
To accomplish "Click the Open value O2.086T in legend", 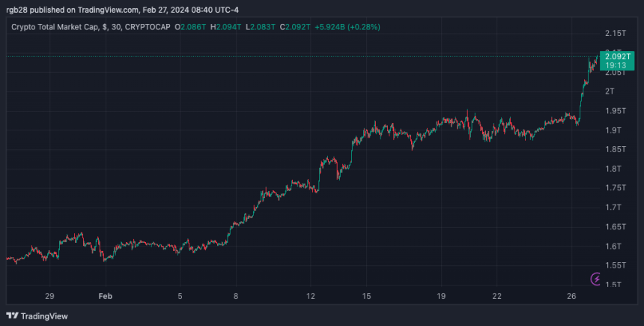I will click(192, 27).
